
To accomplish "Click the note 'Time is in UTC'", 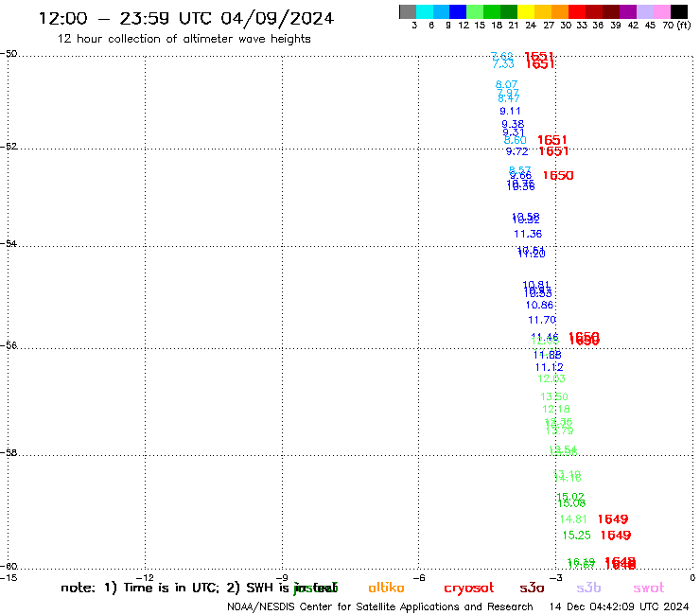I will [x=171, y=588].
